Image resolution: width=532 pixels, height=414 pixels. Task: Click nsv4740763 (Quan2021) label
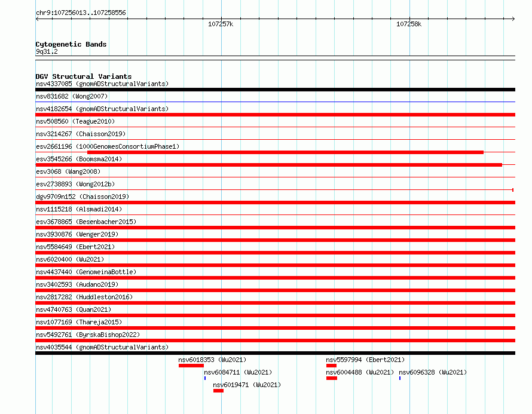coord(74,309)
